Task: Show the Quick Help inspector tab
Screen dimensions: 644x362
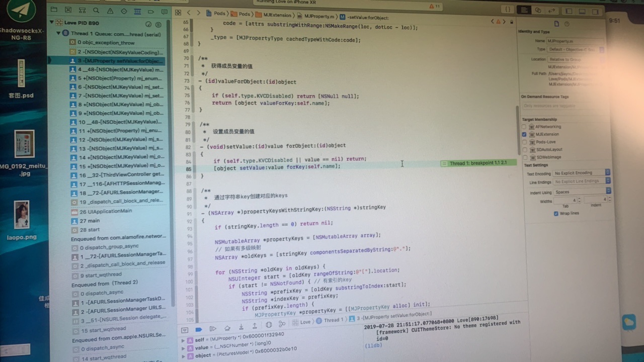Action: (567, 24)
